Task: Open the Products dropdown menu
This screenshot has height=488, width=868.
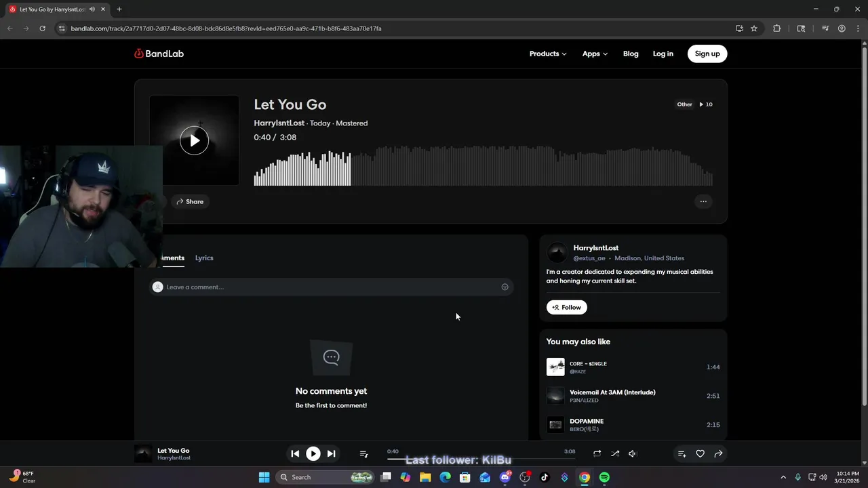Action: pyautogui.click(x=548, y=54)
